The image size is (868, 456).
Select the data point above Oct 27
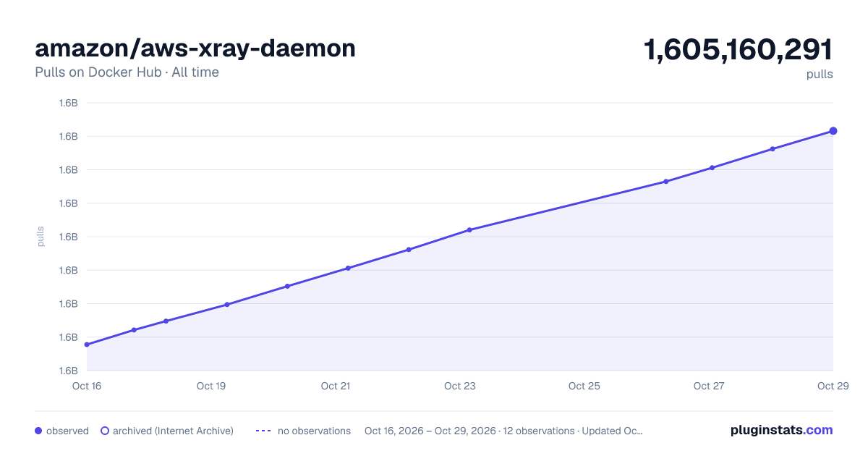[712, 168]
